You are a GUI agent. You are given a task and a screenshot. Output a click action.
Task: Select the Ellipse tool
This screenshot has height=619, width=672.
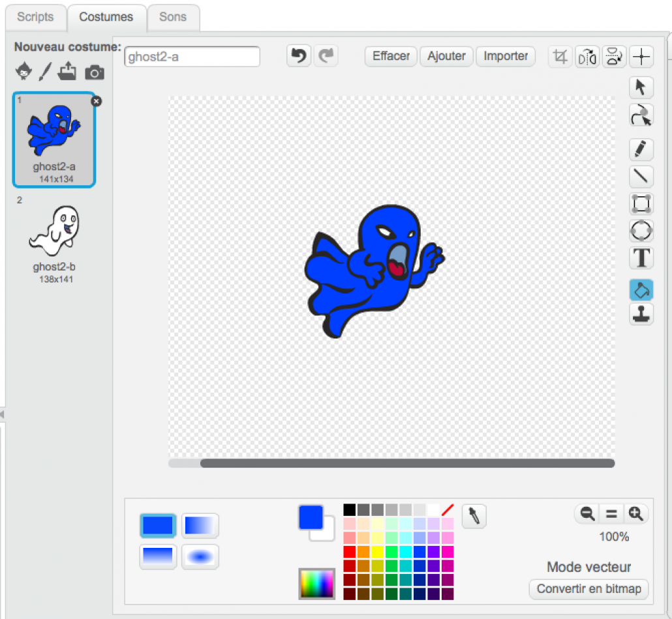(x=641, y=230)
